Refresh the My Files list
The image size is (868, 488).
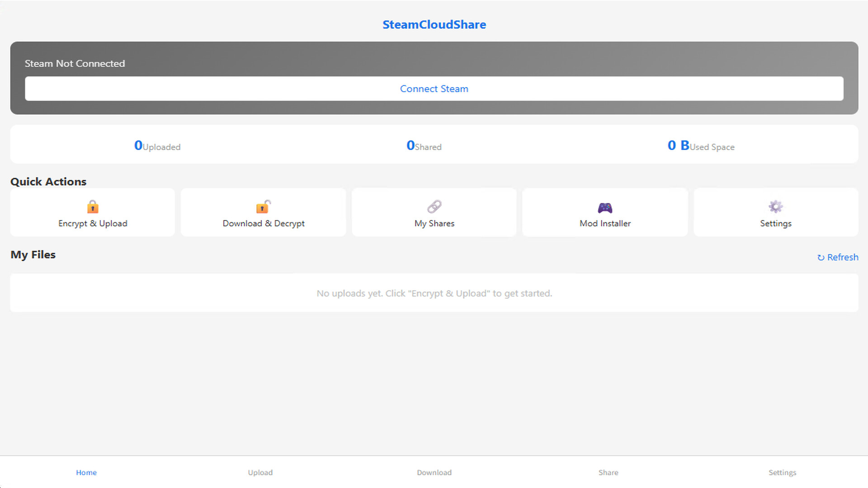click(x=838, y=257)
